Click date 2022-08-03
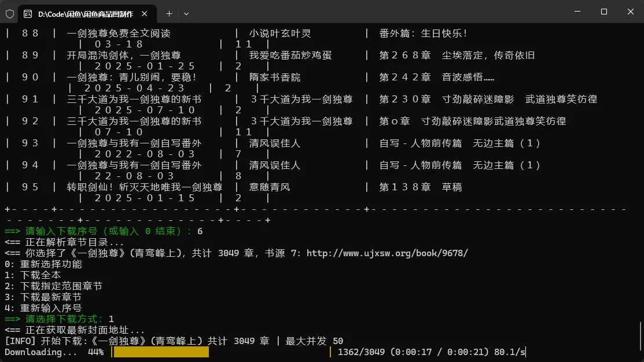The width and height of the screenshot is (644, 362). [x=145, y=154]
